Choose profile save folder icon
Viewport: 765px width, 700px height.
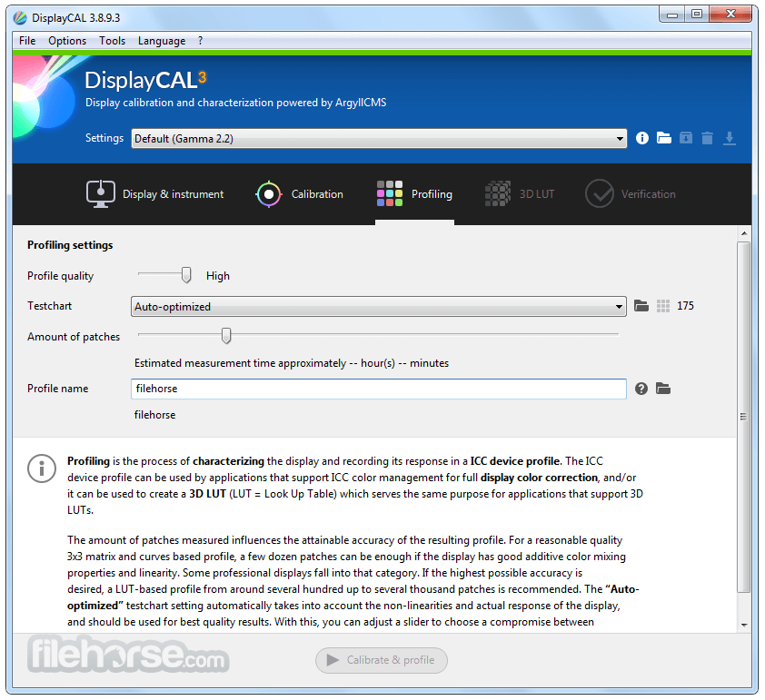point(663,389)
